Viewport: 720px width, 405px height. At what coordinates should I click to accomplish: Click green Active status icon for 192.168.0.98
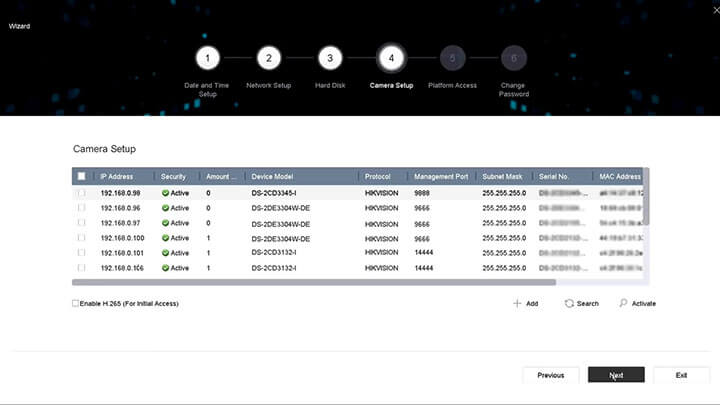click(165, 192)
